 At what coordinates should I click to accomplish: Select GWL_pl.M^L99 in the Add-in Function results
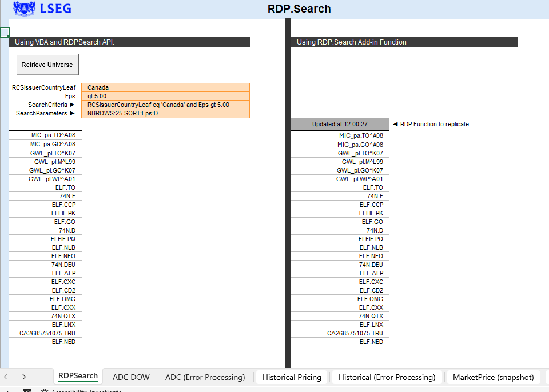point(340,162)
